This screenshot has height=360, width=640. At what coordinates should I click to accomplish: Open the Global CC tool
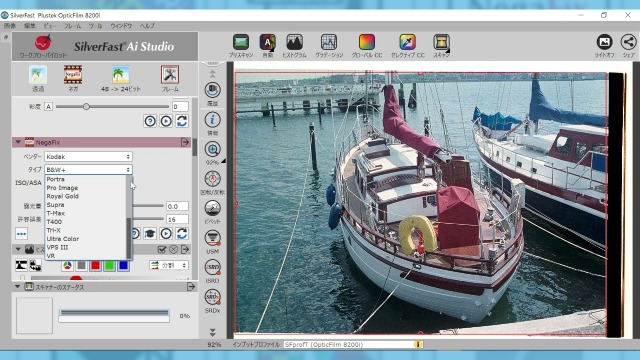click(367, 42)
